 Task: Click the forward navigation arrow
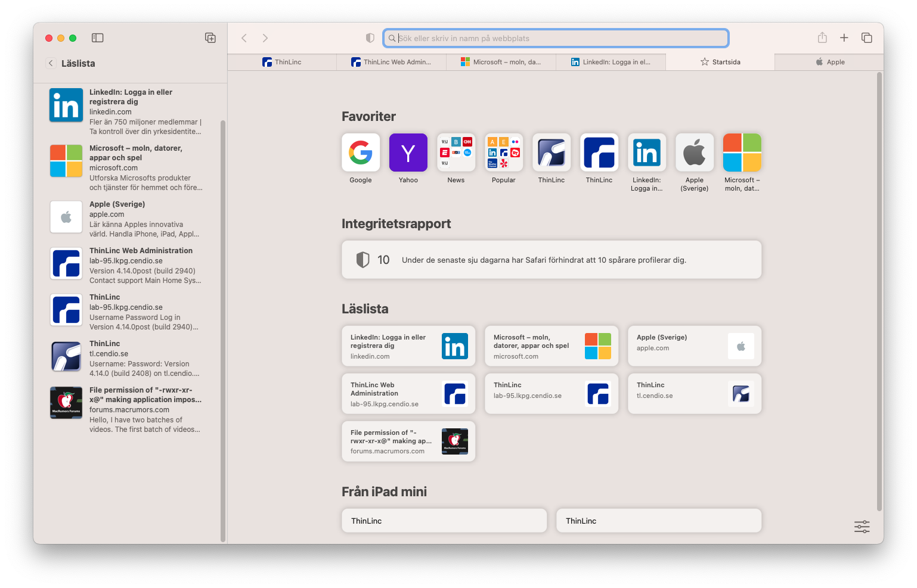(x=265, y=38)
